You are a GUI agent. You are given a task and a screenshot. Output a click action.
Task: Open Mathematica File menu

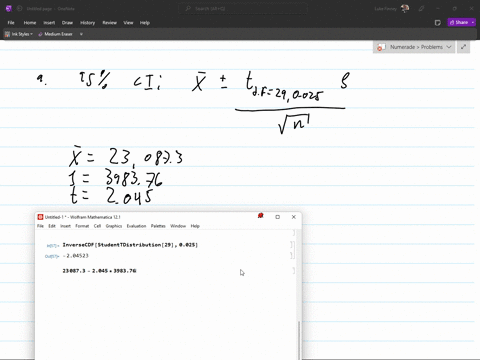(x=40, y=226)
